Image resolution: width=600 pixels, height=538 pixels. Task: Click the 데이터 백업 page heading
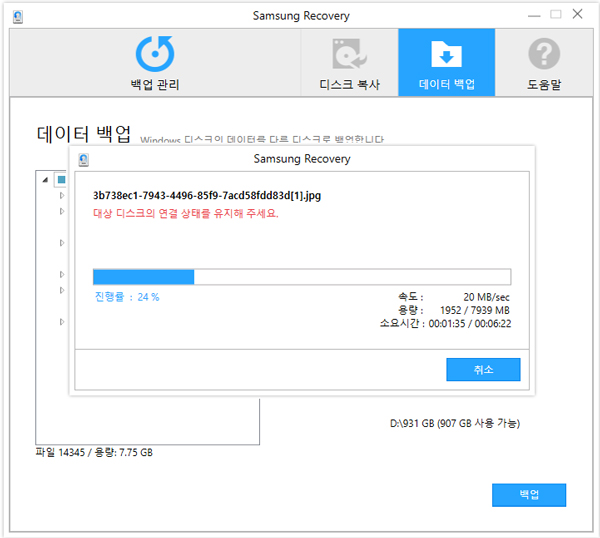(x=83, y=134)
